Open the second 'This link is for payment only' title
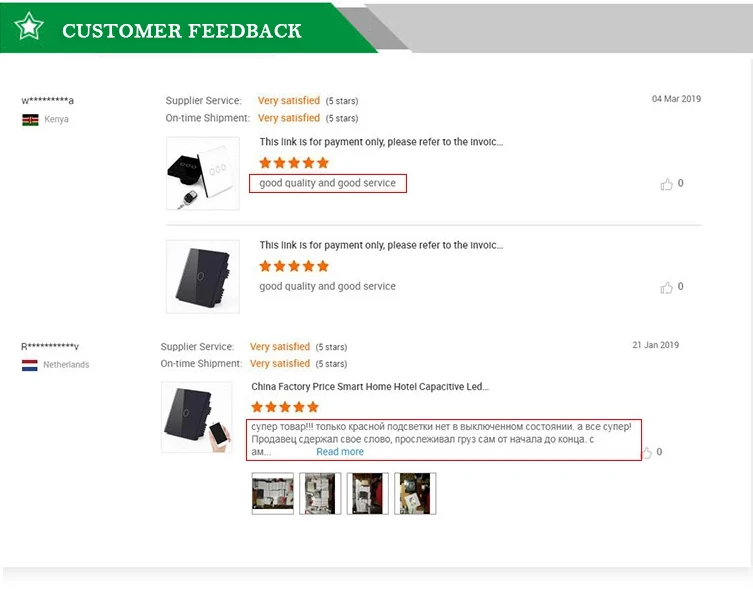753x612 pixels. pos(381,245)
